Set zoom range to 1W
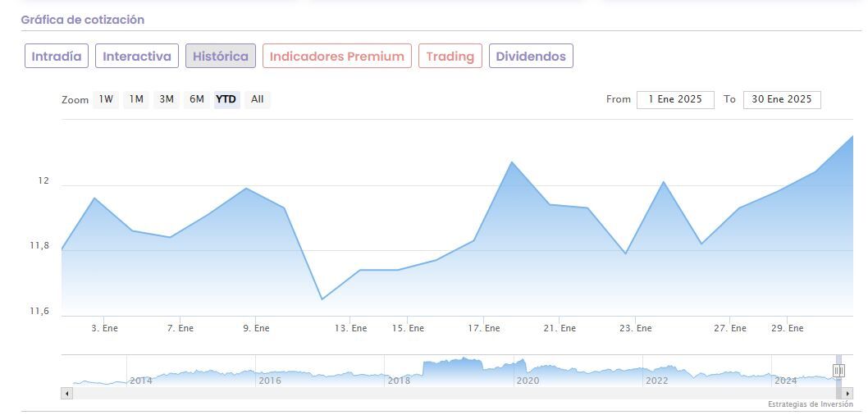This screenshot has height=415, width=868. tap(106, 99)
